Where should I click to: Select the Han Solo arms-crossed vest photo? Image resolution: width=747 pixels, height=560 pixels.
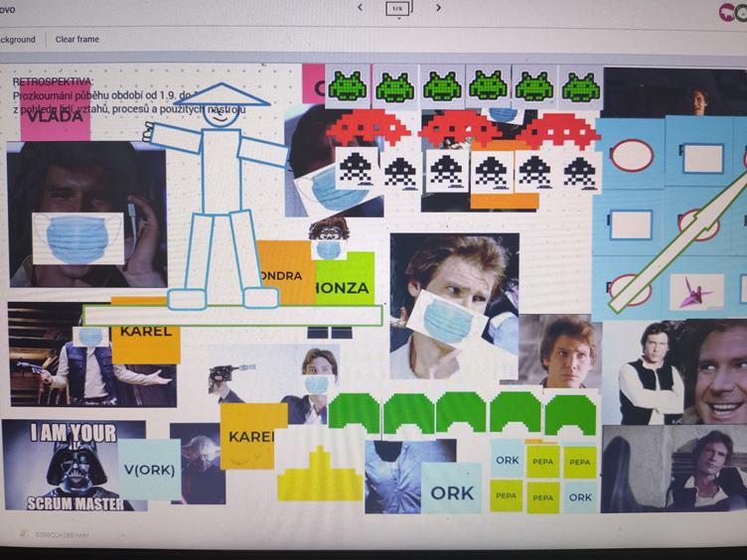click(652, 373)
